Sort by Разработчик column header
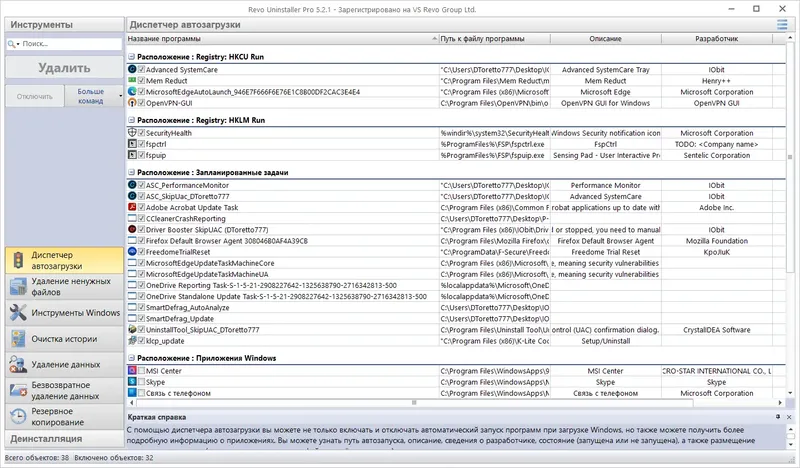Screen dimensions: 800x468 [716, 39]
